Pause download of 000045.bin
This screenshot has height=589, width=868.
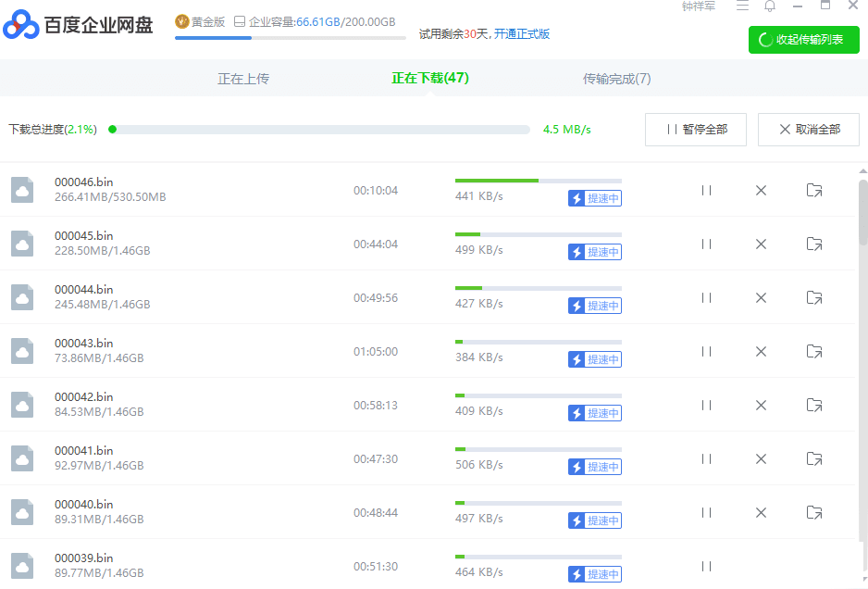(x=706, y=244)
